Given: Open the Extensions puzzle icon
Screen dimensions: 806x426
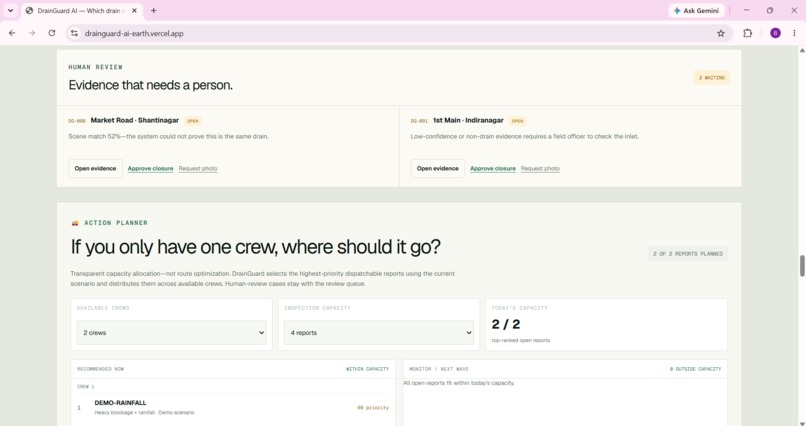Looking at the screenshot, I should (x=747, y=33).
